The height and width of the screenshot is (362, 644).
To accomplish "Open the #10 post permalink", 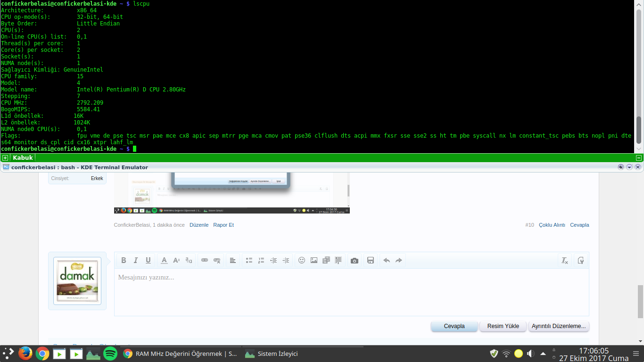I will coord(529,225).
